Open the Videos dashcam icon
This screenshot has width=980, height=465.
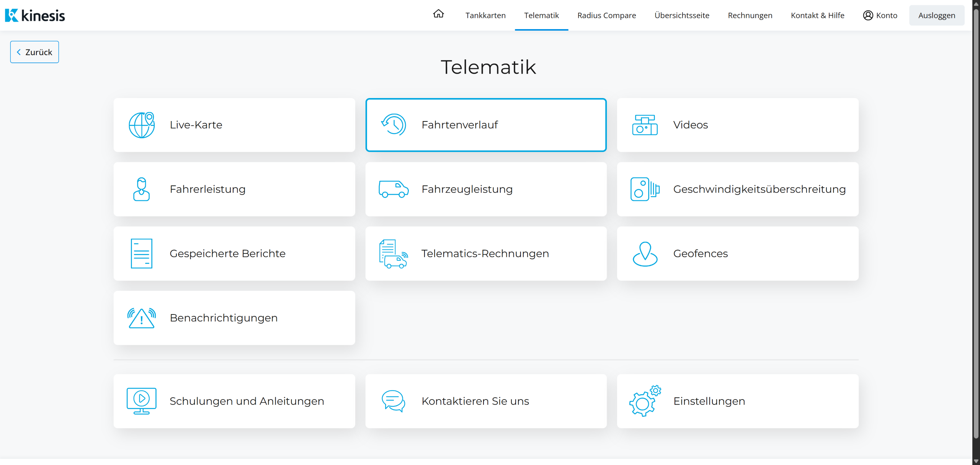pos(645,125)
